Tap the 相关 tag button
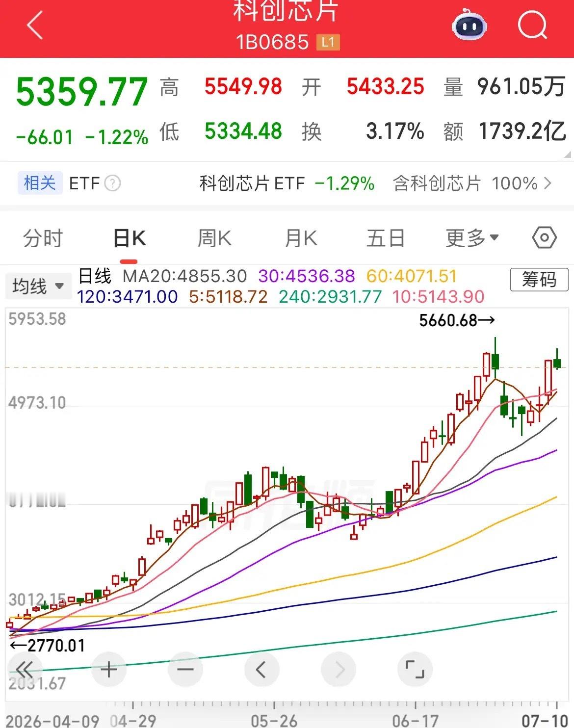574x728 pixels. (40, 183)
